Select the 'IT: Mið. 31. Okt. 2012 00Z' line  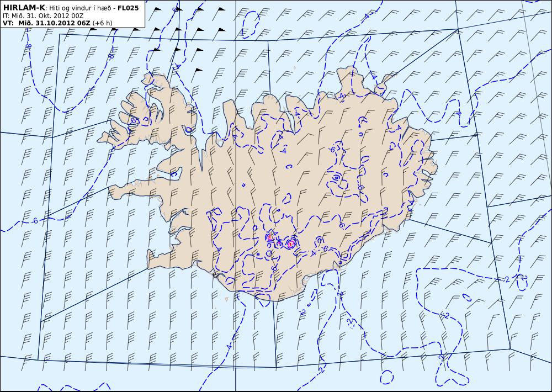click(x=43, y=16)
